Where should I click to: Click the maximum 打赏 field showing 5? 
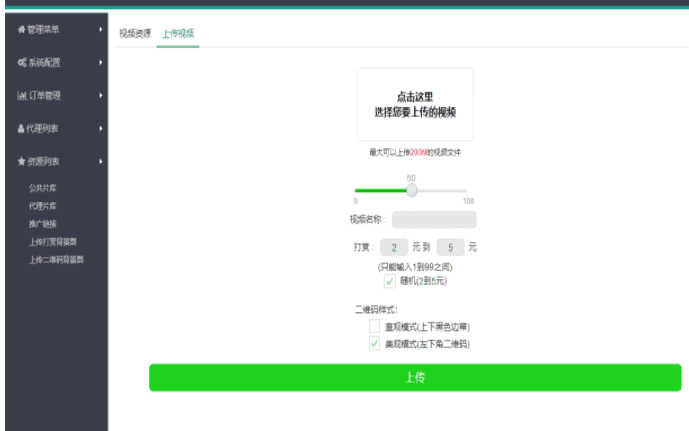pos(450,247)
